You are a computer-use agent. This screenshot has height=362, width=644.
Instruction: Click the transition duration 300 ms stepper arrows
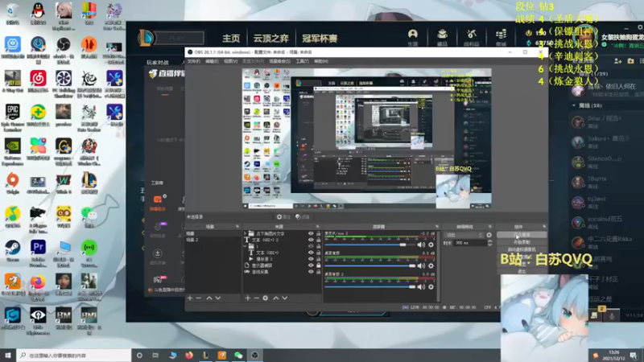pos(489,243)
